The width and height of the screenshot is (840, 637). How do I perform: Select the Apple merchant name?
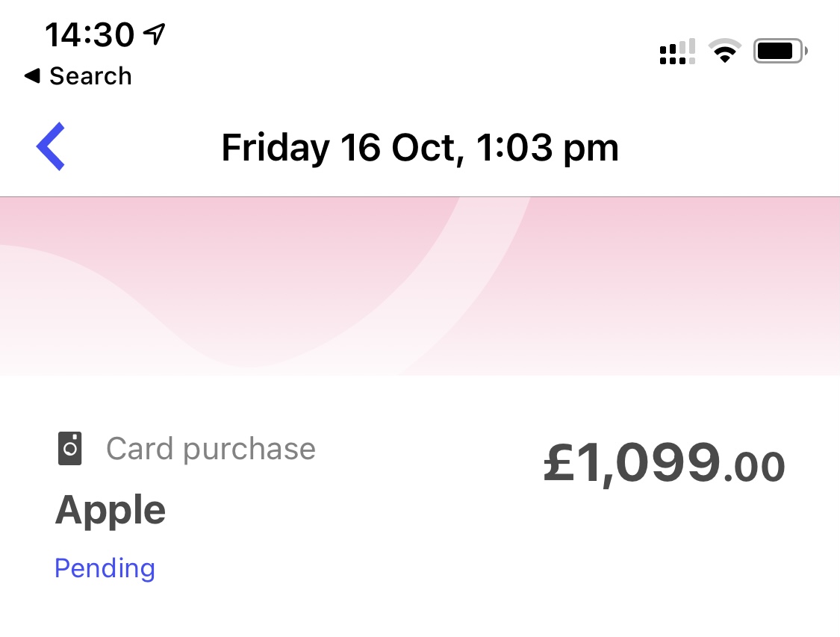[x=111, y=511]
